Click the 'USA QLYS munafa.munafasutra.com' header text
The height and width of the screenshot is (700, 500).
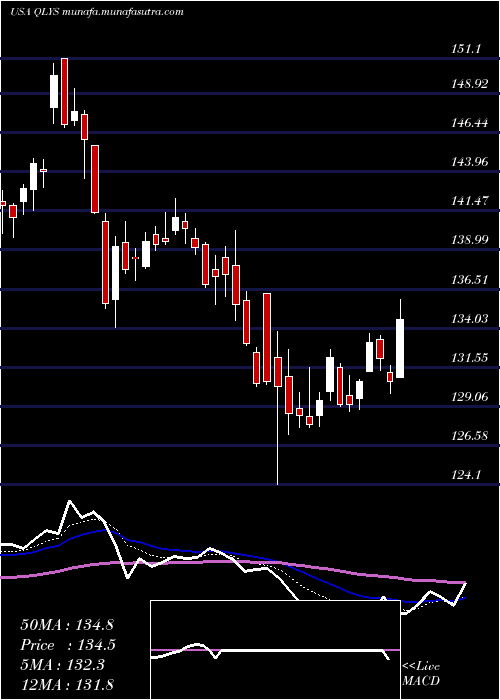tap(97, 12)
